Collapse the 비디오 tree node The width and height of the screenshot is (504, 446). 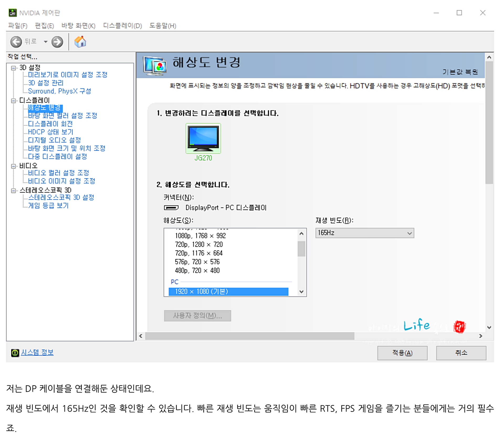[13, 166]
